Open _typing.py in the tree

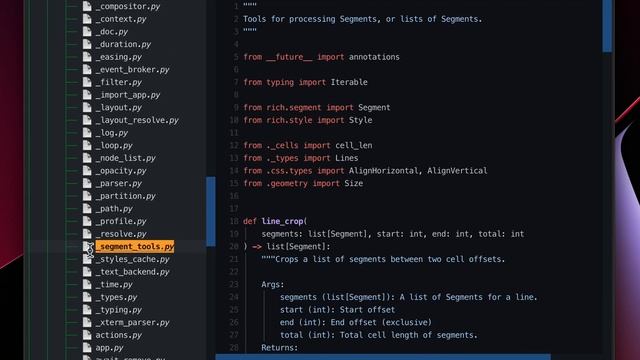(x=118, y=310)
